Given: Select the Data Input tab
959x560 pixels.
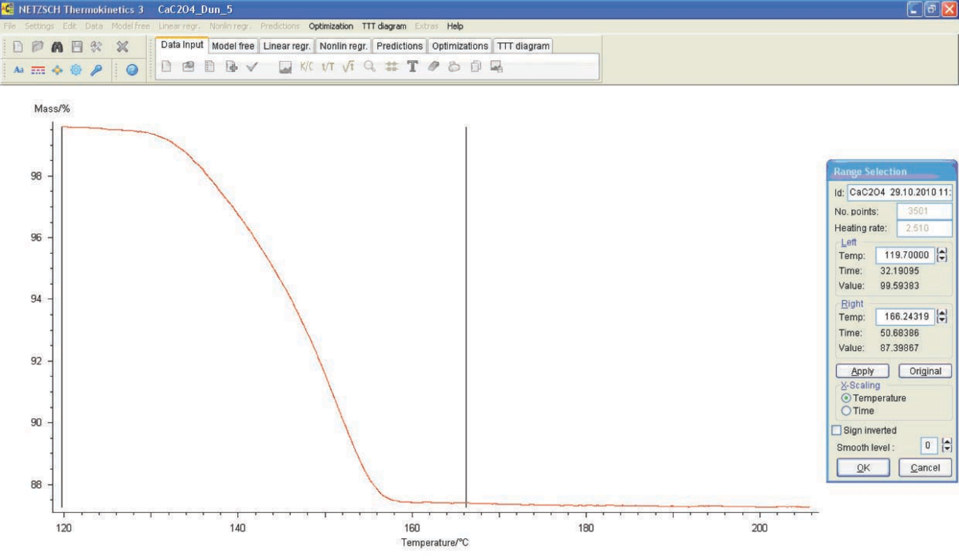Looking at the screenshot, I should [182, 45].
